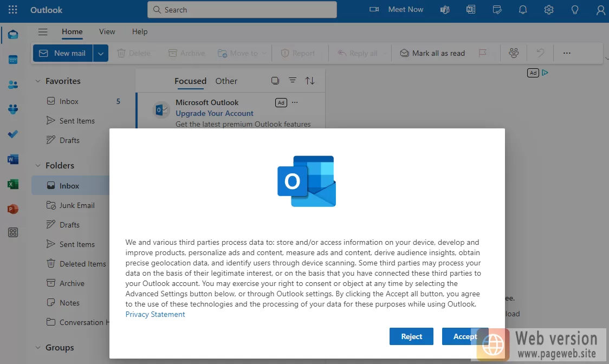
Task: Open the People icon in left rail
Action: [13, 84]
